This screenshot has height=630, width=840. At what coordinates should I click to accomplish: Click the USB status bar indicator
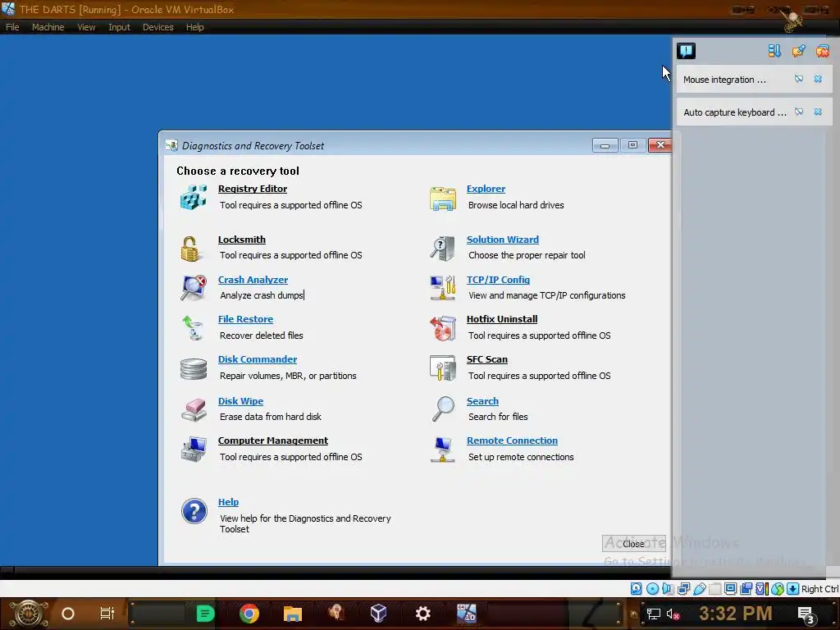[699, 589]
